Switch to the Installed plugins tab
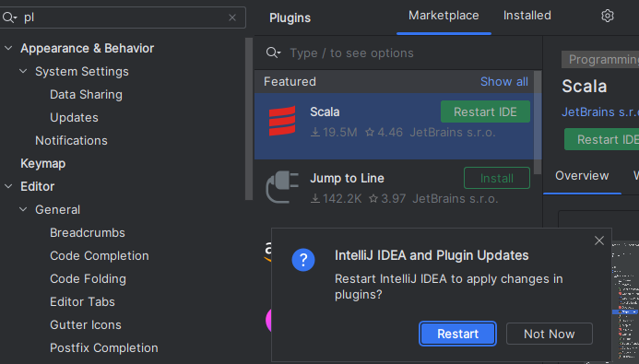The height and width of the screenshot is (364, 639). pyautogui.click(x=527, y=16)
